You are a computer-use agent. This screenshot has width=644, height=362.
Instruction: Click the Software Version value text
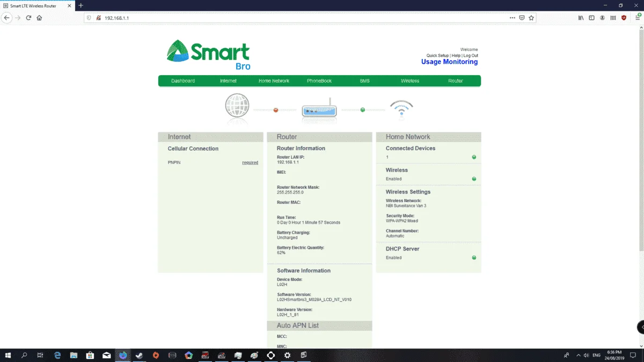[x=314, y=299]
